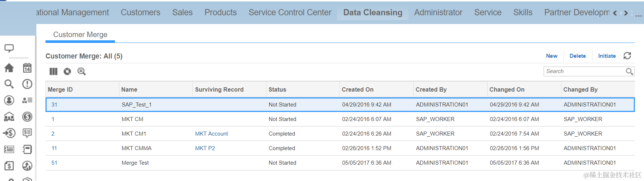
Task: Click the magnifier icon in Search box
Action: [x=629, y=72]
